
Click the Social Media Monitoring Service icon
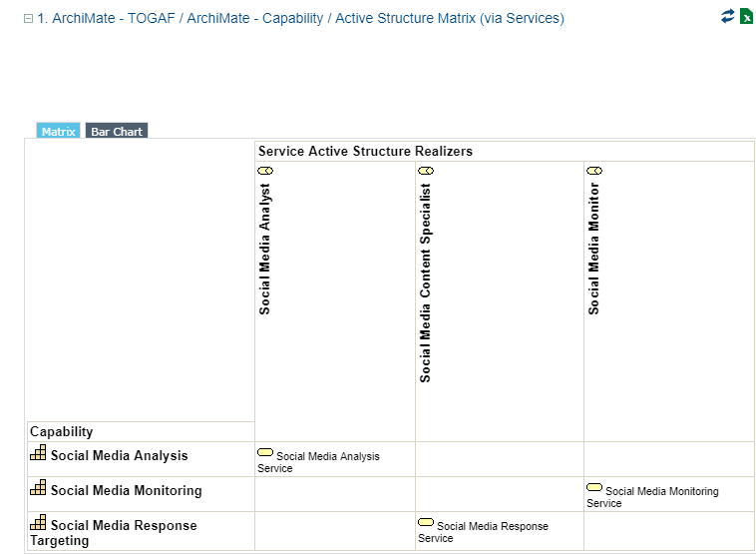click(x=594, y=488)
